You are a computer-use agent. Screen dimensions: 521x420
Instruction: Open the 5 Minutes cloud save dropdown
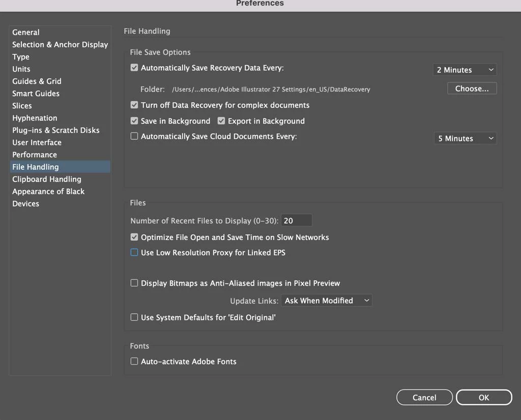pos(465,138)
